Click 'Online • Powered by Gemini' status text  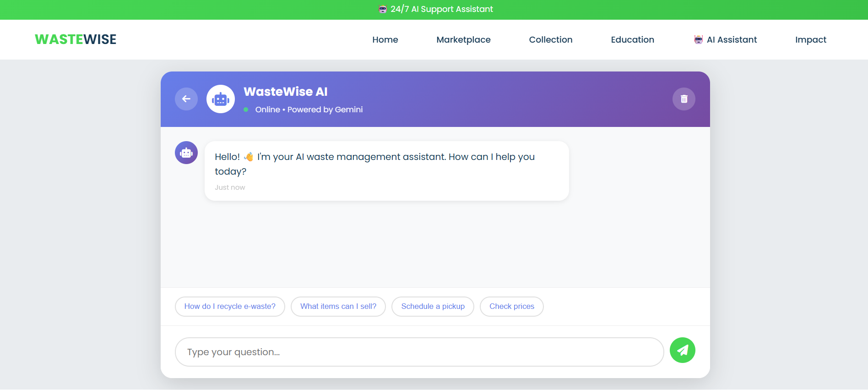pyautogui.click(x=309, y=110)
